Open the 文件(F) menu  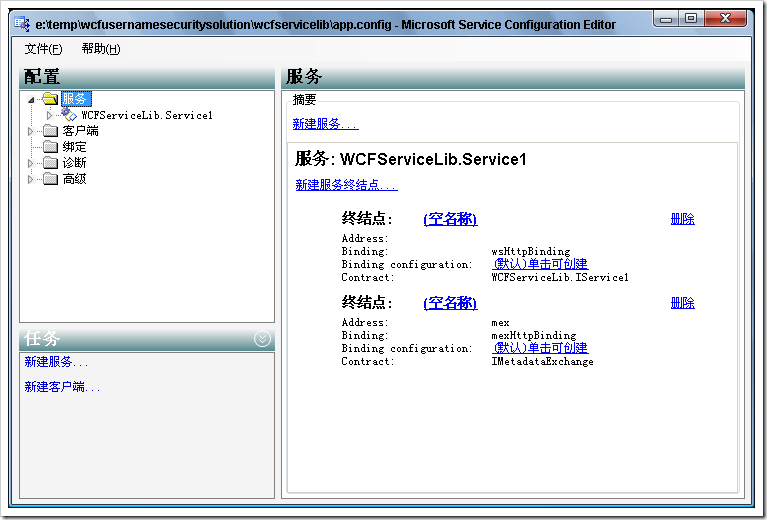(44, 49)
